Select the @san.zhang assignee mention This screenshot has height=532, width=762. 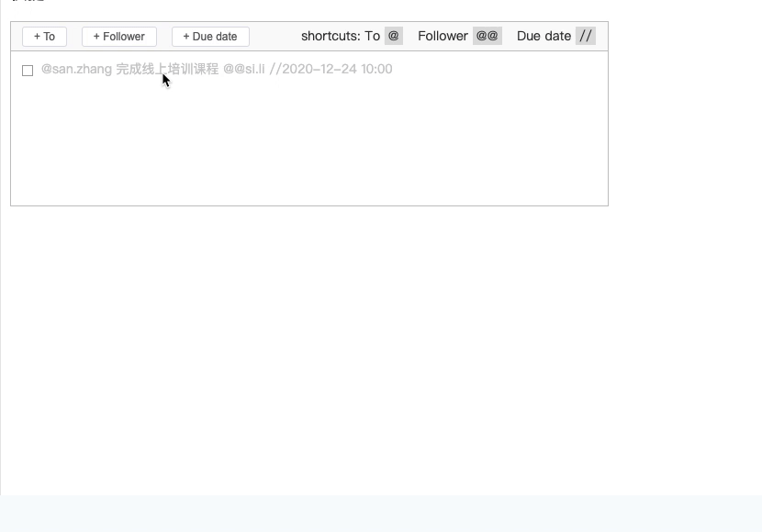(74, 68)
